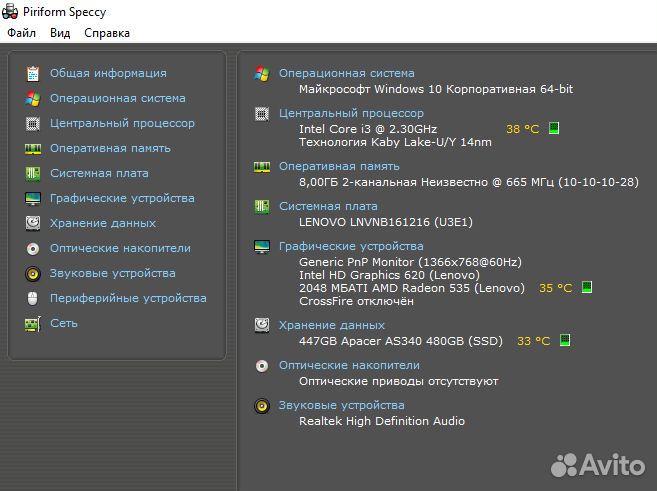Open Оптические накопители heading in summary panel
The height and width of the screenshot is (491, 657).
pos(349,365)
